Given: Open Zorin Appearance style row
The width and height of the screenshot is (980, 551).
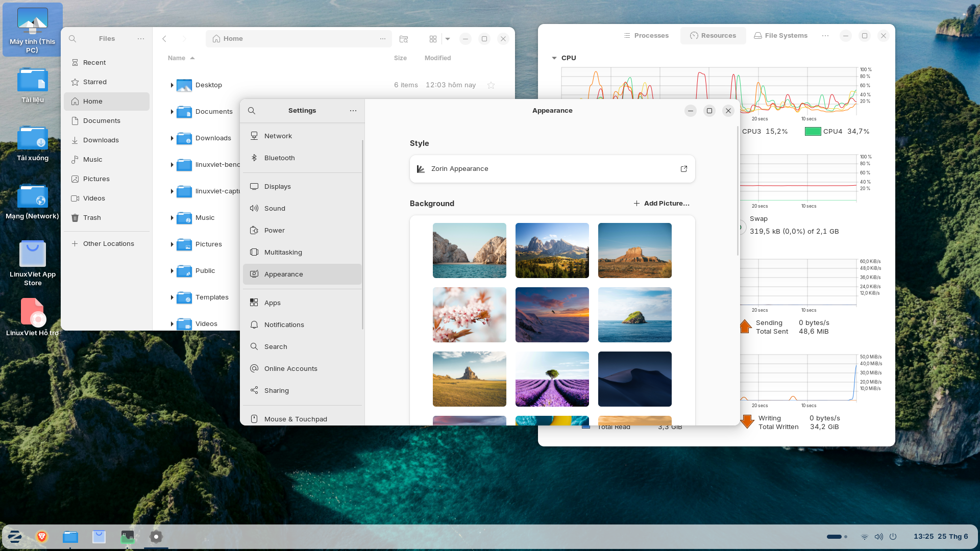Looking at the screenshot, I should [x=552, y=169].
